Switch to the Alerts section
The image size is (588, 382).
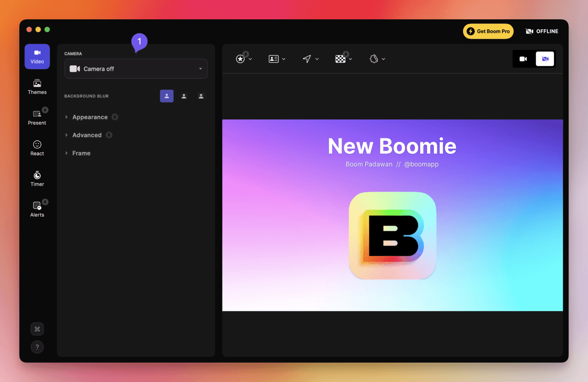click(37, 210)
